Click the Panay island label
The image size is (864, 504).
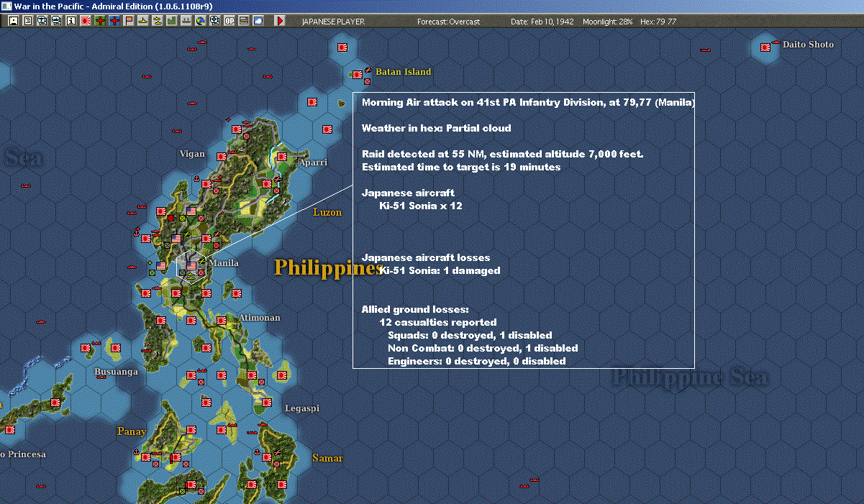tap(132, 432)
